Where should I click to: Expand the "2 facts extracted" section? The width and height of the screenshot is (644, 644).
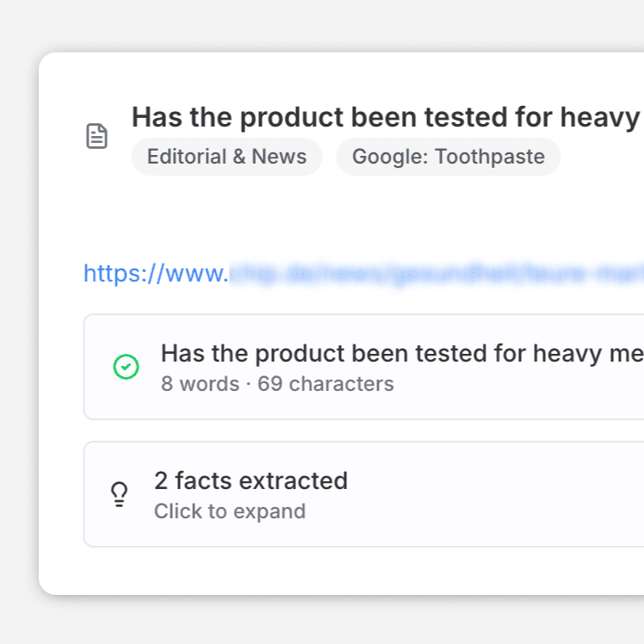point(251,480)
